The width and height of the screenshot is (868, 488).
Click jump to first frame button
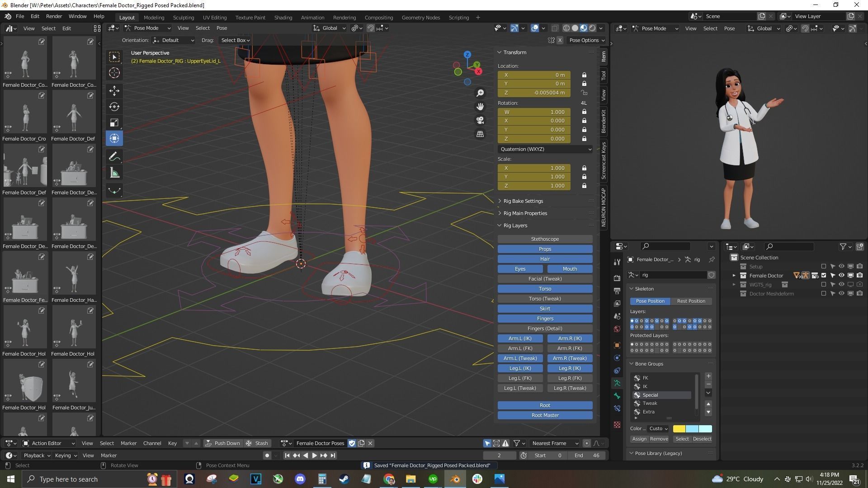[287, 455]
